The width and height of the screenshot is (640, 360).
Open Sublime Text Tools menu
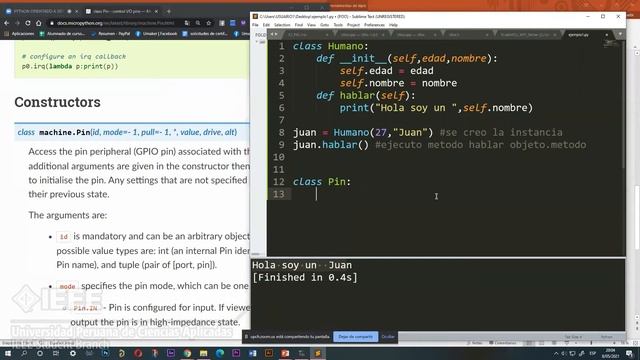coord(338,25)
